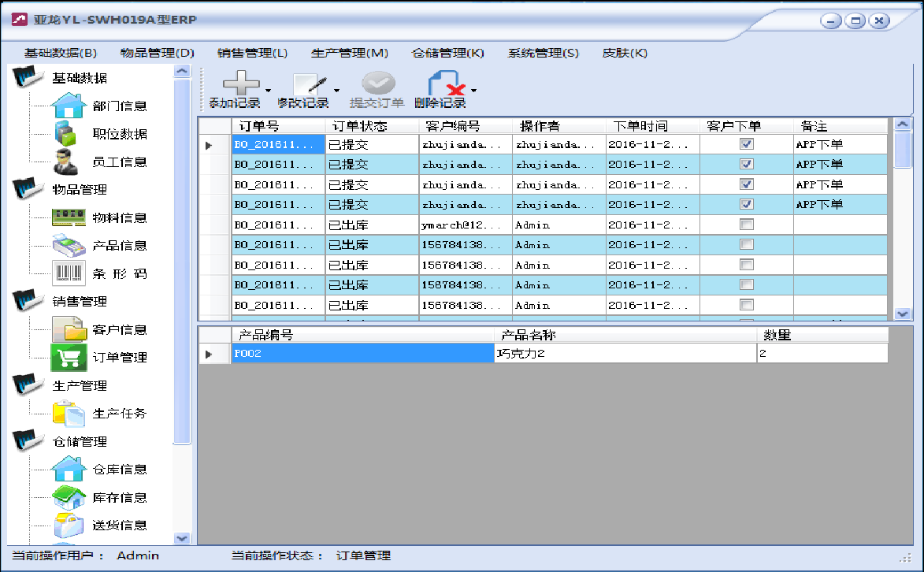The image size is (924, 572).
Task: Open the 系统管理(S) menu
Action: pyautogui.click(x=544, y=53)
